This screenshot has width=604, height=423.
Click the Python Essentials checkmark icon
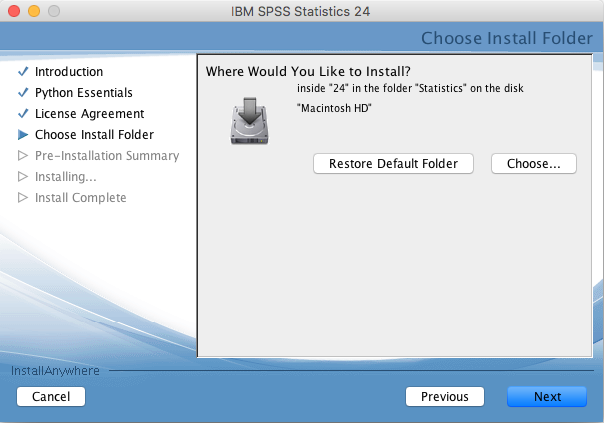click(23, 92)
